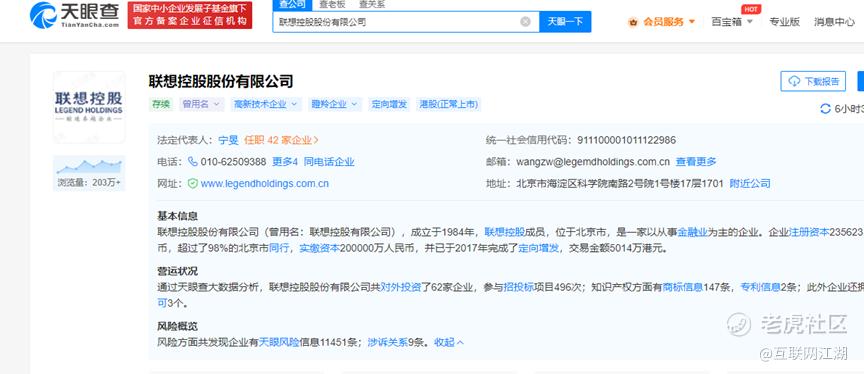Collapse the summary with 收起
The width and height of the screenshot is (864, 374).
449,342
